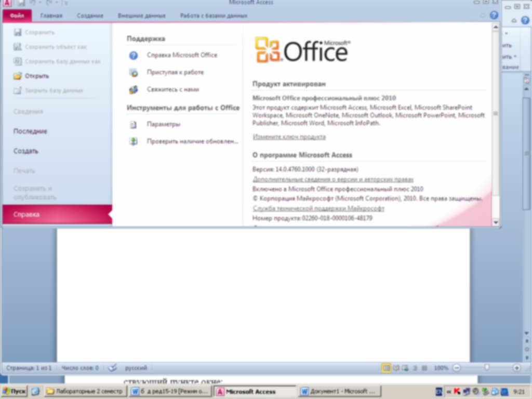Select Последние in backstage menu
Viewport: 532px width, 399px height.
[30, 131]
